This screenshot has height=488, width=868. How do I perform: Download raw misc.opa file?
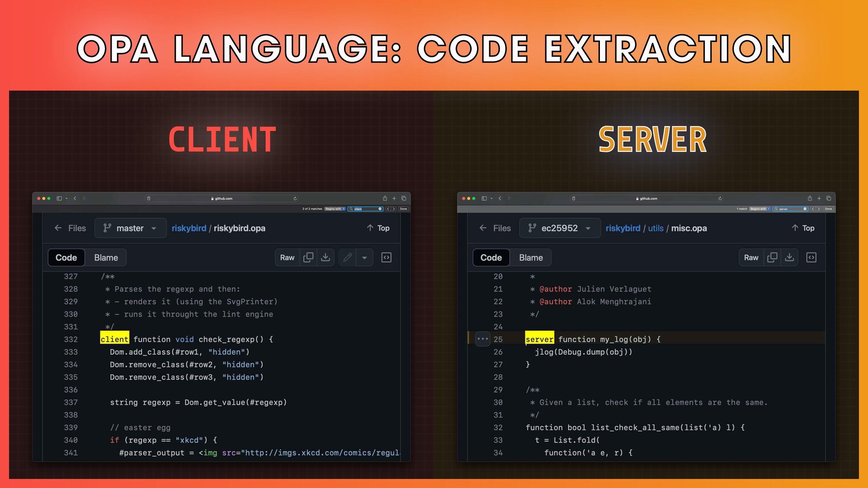pyautogui.click(x=789, y=258)
